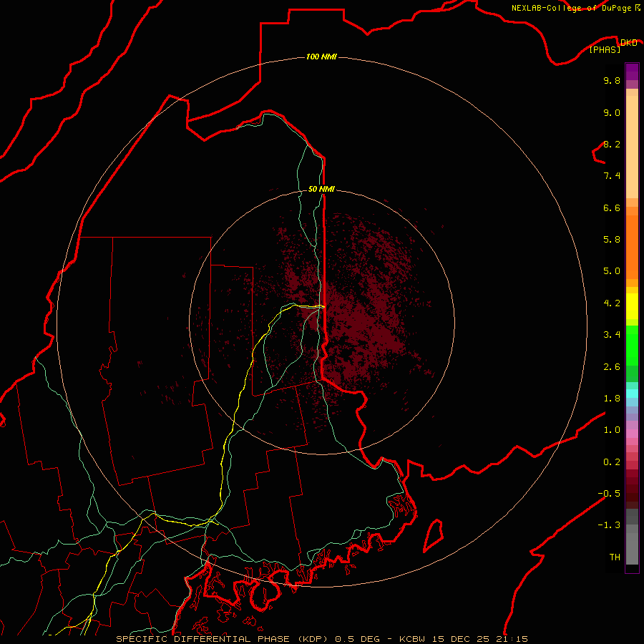Click the 4.2 value on the scale

612,303
